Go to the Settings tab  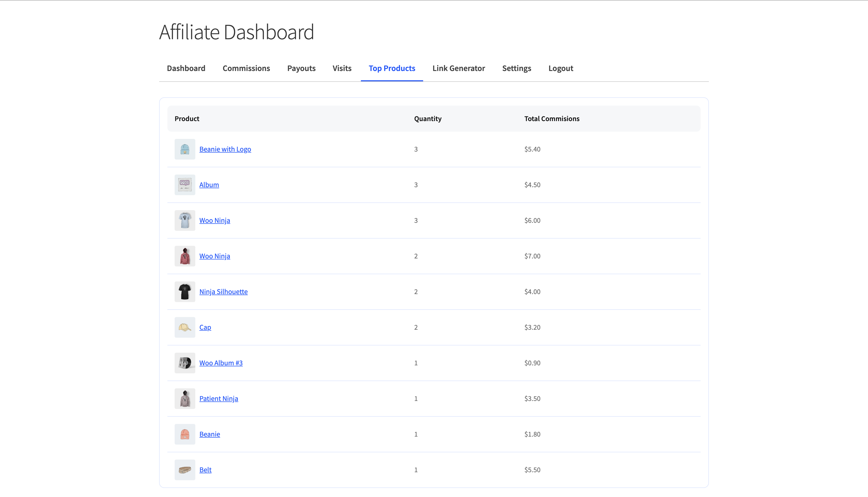516,68
